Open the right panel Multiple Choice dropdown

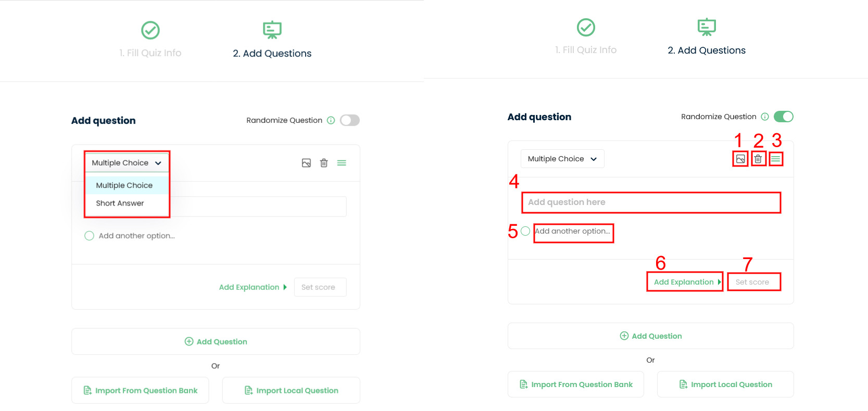562,159
